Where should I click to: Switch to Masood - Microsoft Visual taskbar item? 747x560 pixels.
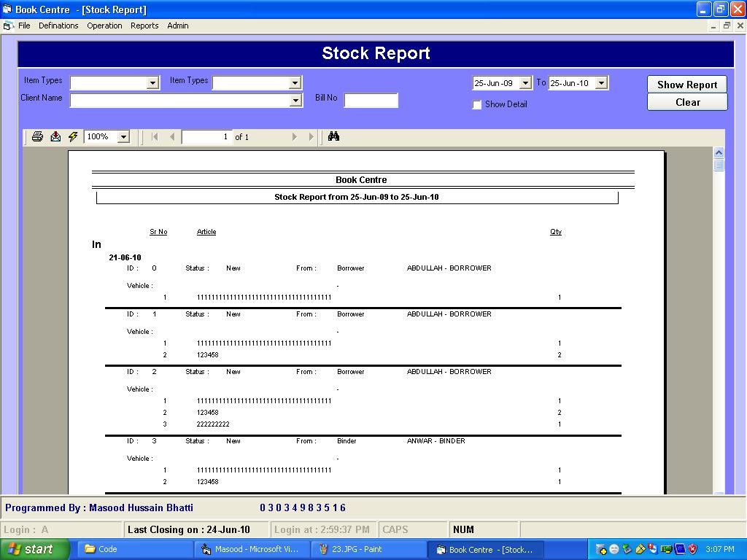(x=252, y=549)
